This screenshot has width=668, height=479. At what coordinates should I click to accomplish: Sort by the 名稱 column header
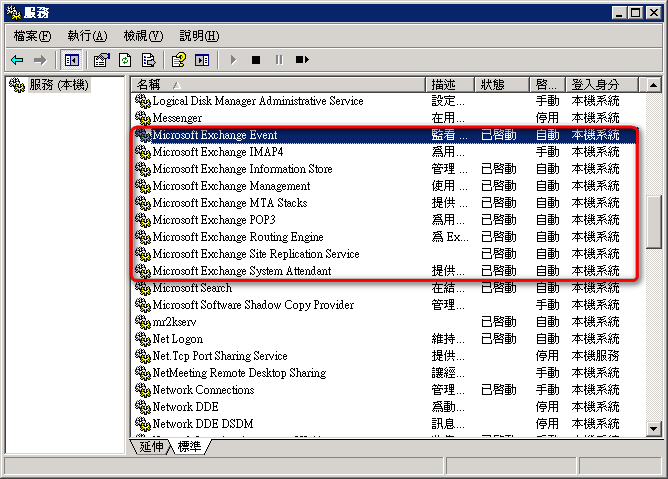(278, 85)
